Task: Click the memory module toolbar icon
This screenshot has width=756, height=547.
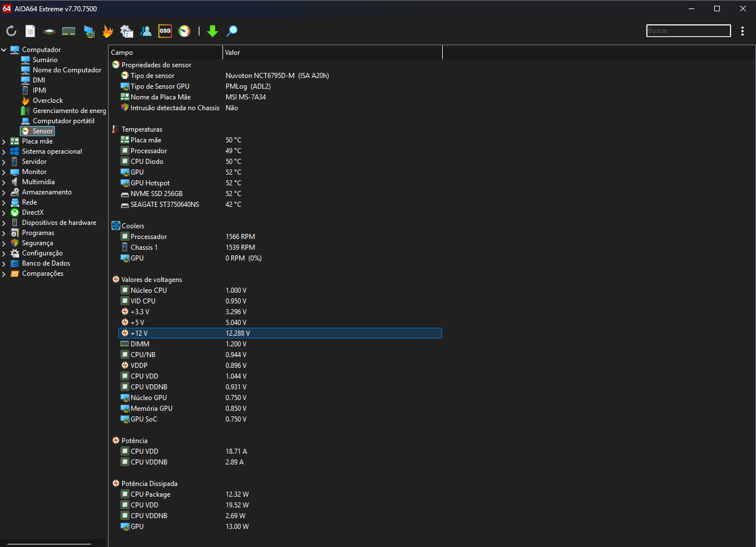Action: tap(69, 31)
